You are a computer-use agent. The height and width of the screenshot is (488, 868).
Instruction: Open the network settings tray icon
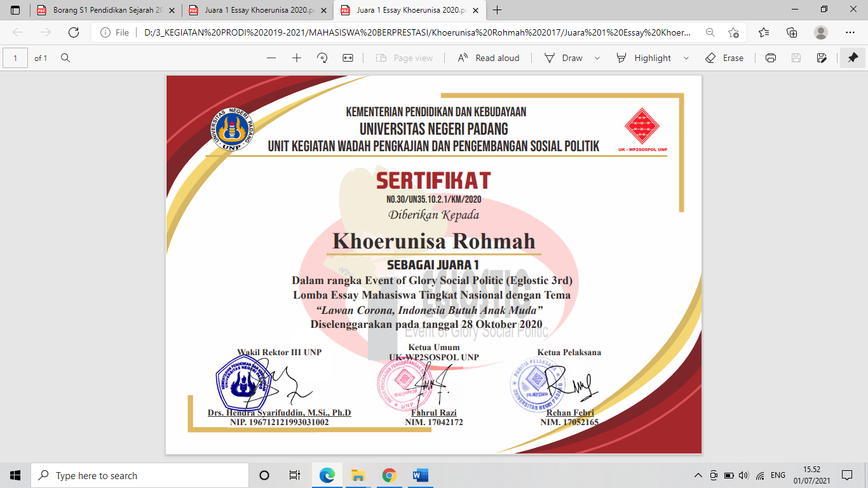[760, 475]
